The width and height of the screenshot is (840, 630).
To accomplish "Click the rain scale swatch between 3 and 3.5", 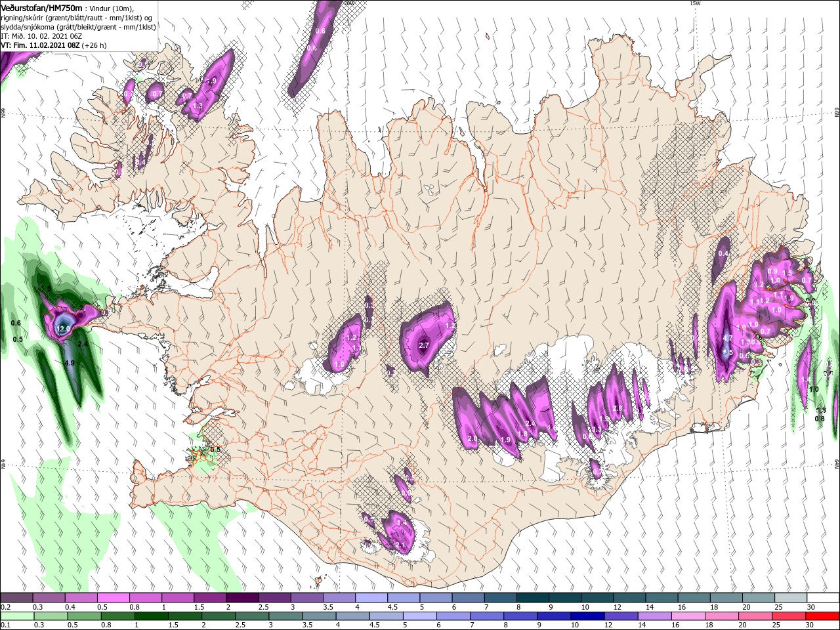I will pos(285,616).
